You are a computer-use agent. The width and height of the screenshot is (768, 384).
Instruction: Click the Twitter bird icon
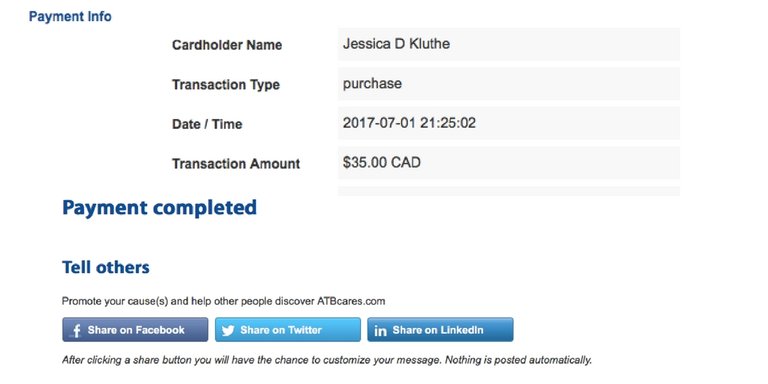pos(228,331)
